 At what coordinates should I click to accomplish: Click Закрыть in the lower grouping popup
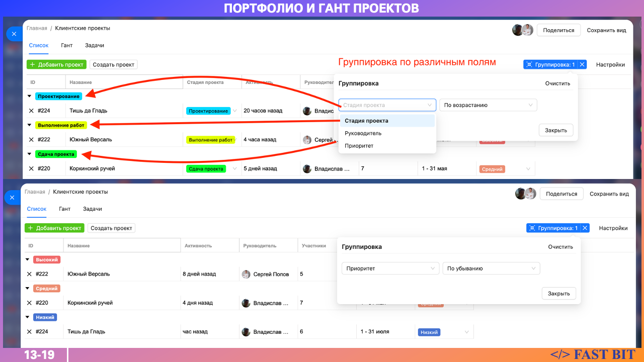(x=559, y=294)
